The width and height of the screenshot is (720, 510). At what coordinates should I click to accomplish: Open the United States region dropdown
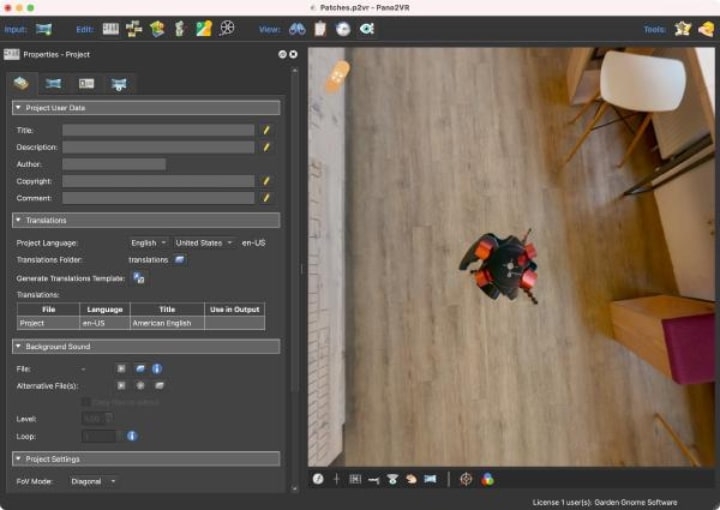204,243
